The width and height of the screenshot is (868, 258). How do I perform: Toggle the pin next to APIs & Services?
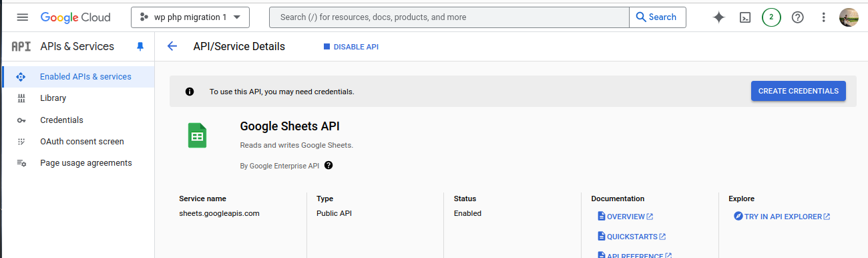[140, 47]
